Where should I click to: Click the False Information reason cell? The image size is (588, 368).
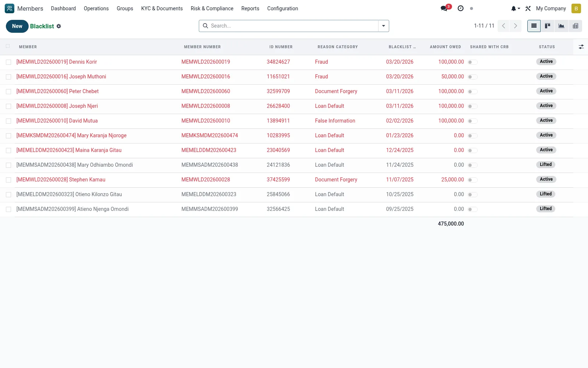(x=335, y=121)
